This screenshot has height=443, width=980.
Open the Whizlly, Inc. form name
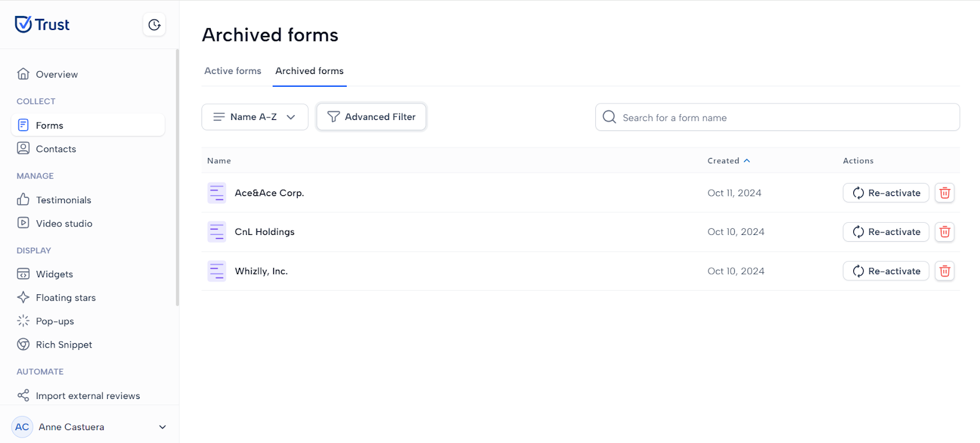click(x=262, y=271)
